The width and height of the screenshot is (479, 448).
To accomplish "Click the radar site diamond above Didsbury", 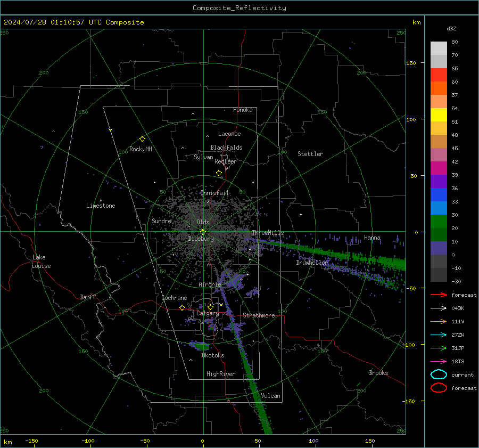I will click(x=203, y=232).
